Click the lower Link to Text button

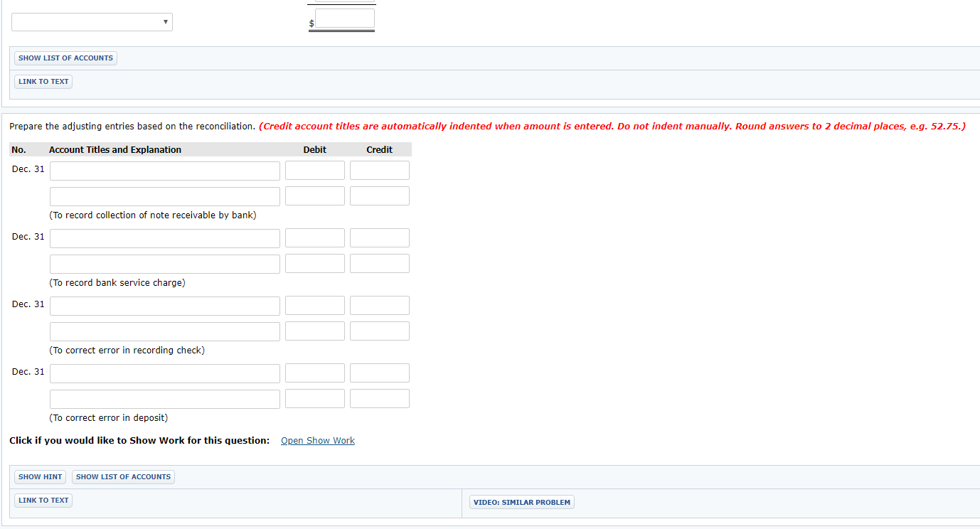[x=43, y=501]
